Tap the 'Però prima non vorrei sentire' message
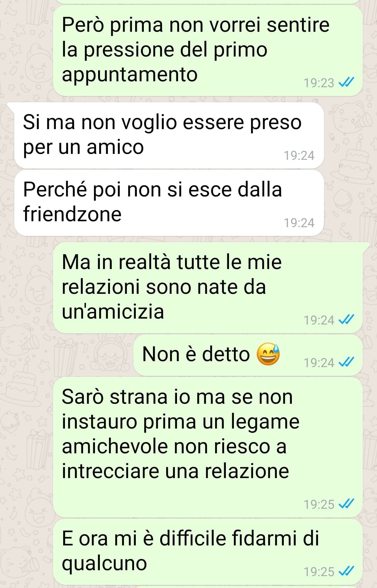 [x=208, y=51]
